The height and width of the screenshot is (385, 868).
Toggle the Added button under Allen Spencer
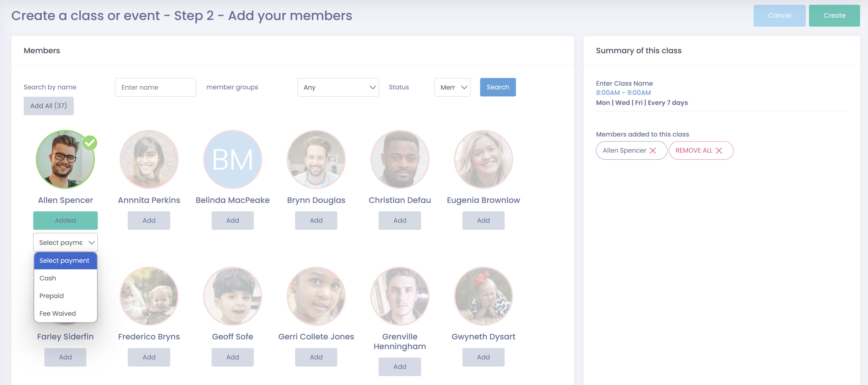pyautogui.click(x=65, y=220)
